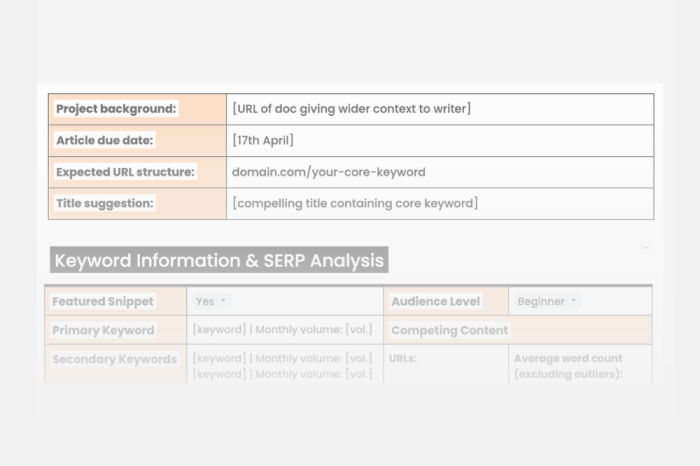Select the 'Keyword Information & SERP Analysis' heading
This screenshot has width=700, height=466.
pyautogui.click(x=218, y=261)
